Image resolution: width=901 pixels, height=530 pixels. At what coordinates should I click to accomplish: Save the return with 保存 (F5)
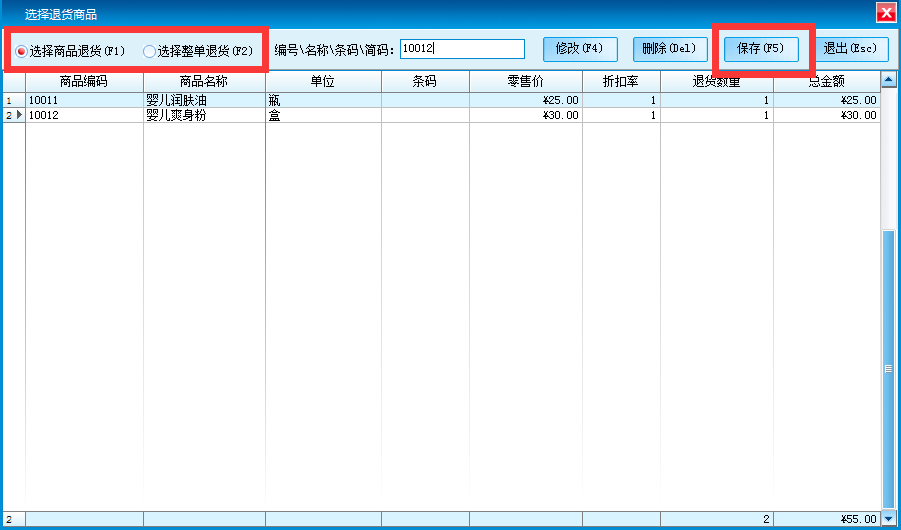(x=761, y=49)
